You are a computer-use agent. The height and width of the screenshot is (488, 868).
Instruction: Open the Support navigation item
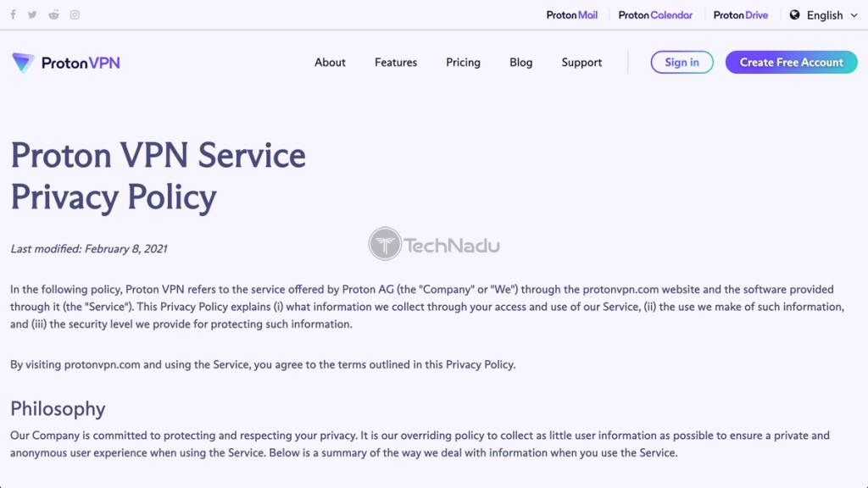(581, 63)
